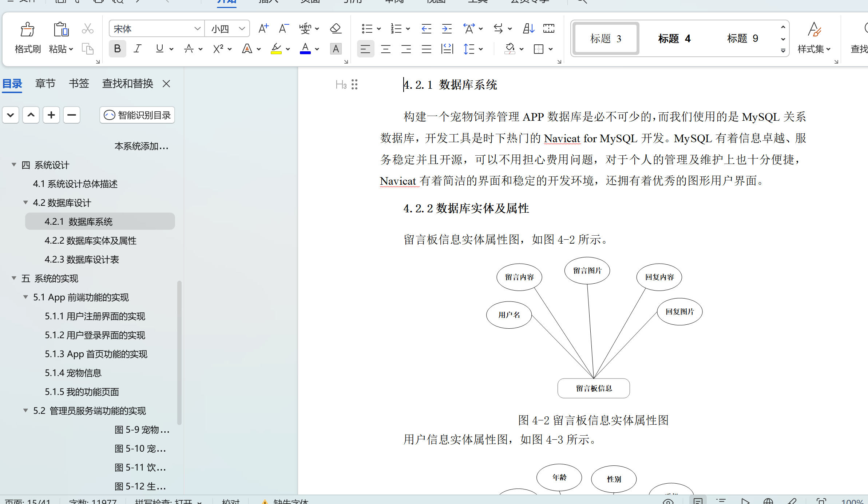
Task: Click the decrease indent icon
Action: click(426, 28)
